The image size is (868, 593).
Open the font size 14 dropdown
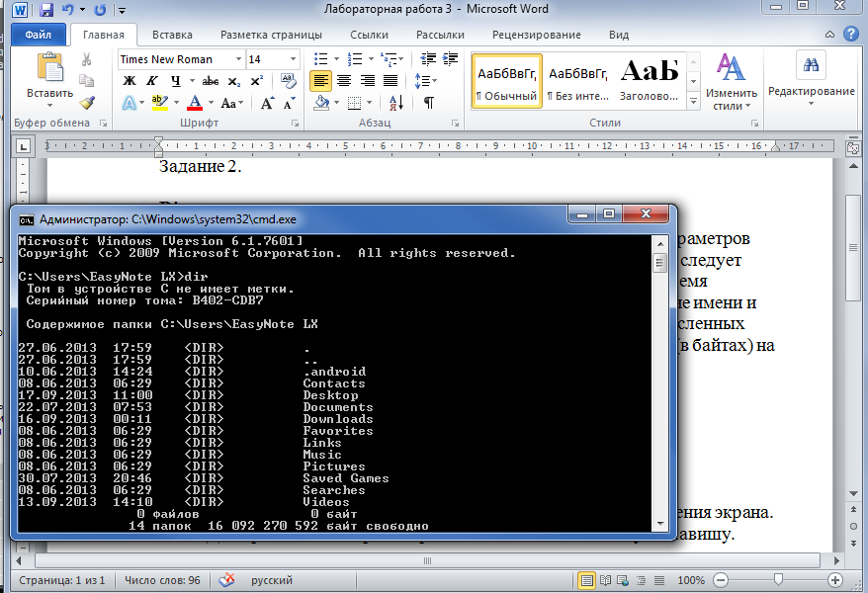[293, 59]
